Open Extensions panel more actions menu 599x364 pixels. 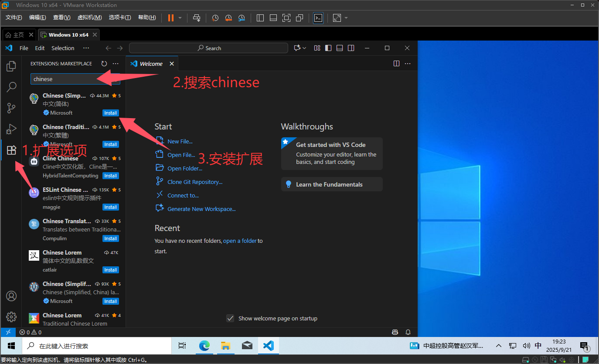116,64
